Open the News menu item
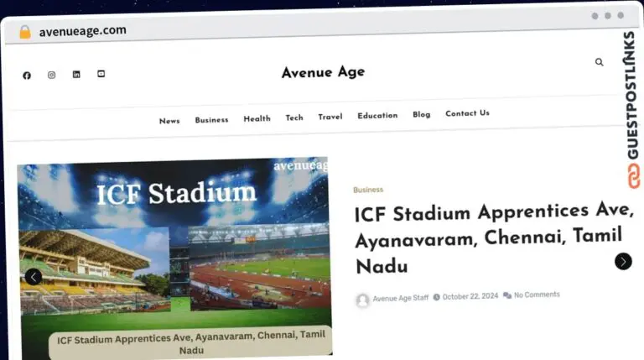The image size is (644, 360). click(169, 121)
